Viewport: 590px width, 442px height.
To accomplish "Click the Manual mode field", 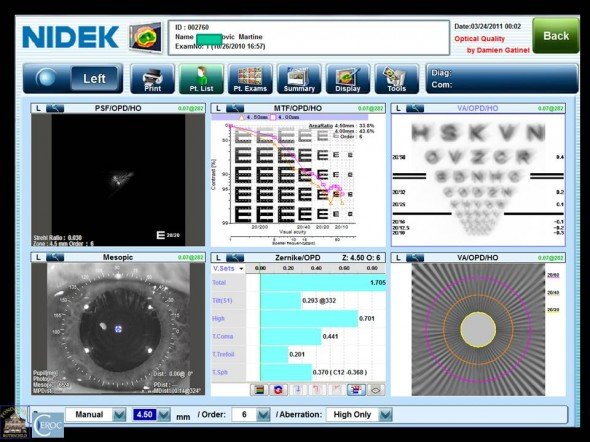I will (89, 415).
